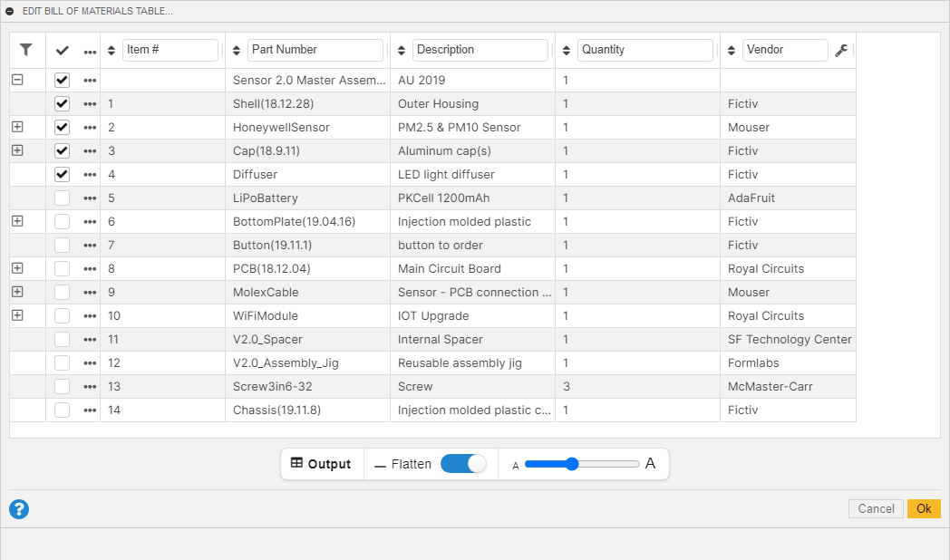
Task: Select the Output tab
Action: (321, 464)
